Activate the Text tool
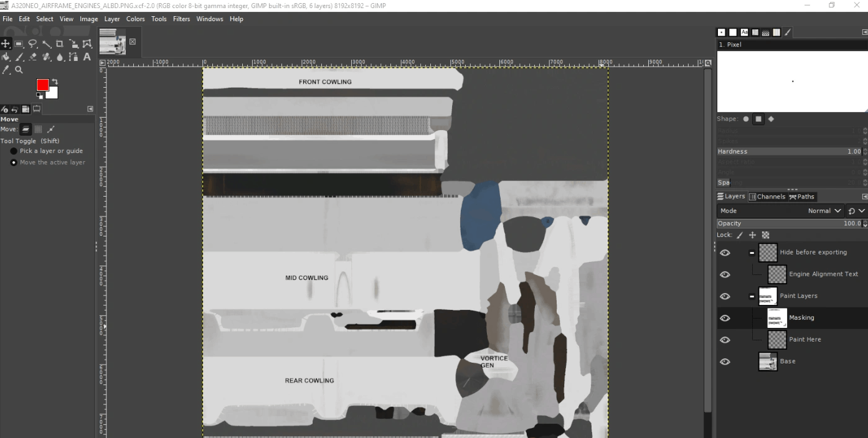The image size is (868, 438). tap(87, 57)
